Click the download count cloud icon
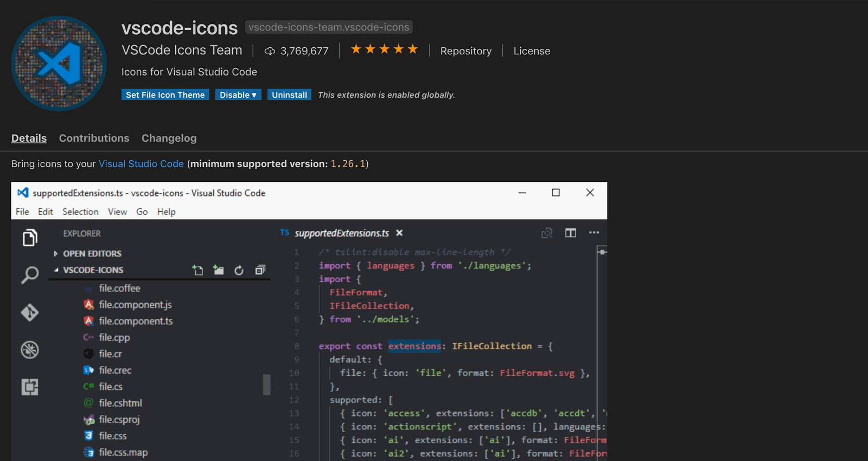Image resolution: width=868 pixels, height=461 pixels. tap(270, 51)
